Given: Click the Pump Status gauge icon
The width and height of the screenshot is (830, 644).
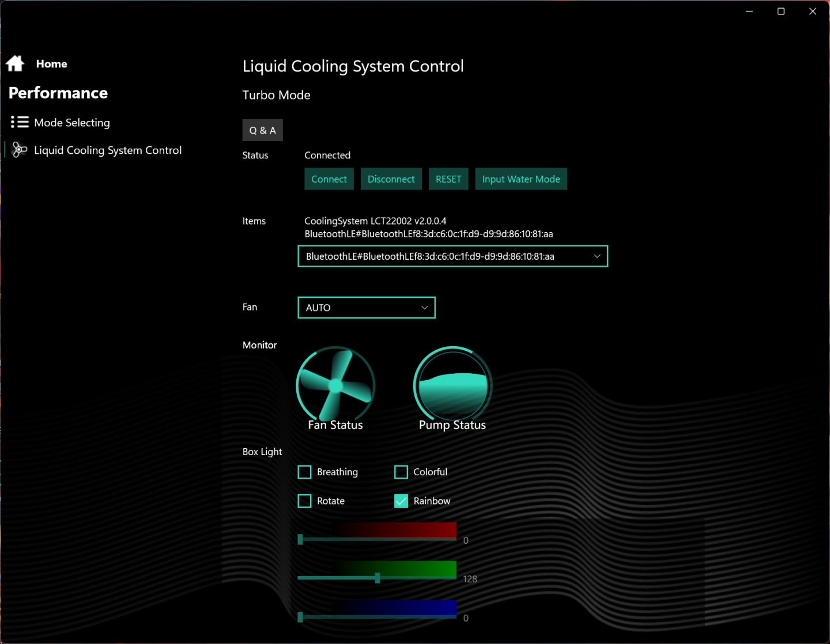Looking at the screenshot, I should pyautogui.click(x=452, y=385).
